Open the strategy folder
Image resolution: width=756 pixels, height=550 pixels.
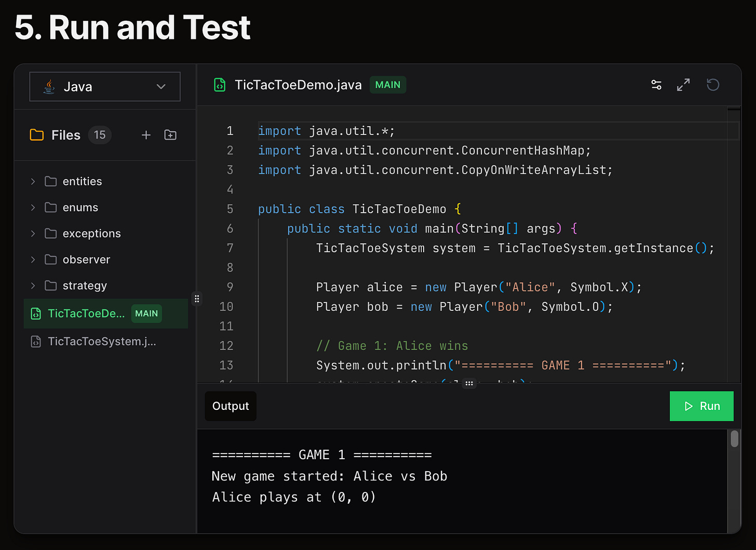click(85, 285)
